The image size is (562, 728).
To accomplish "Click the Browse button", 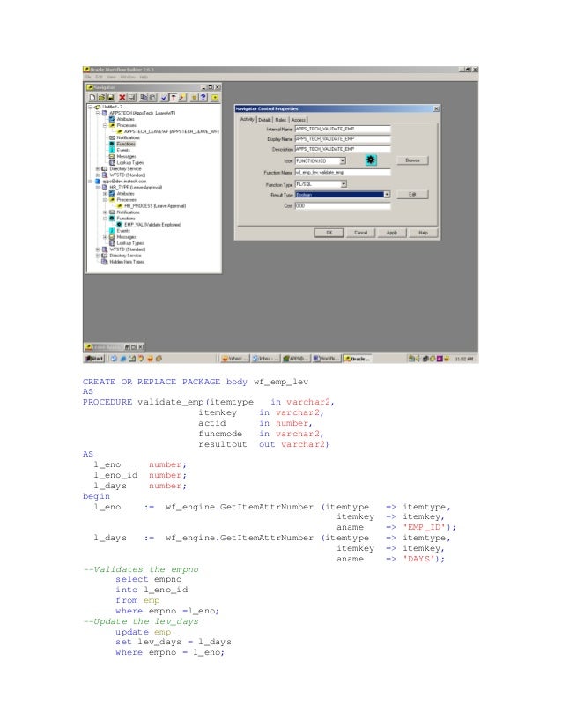I will [x=412, y=160].
